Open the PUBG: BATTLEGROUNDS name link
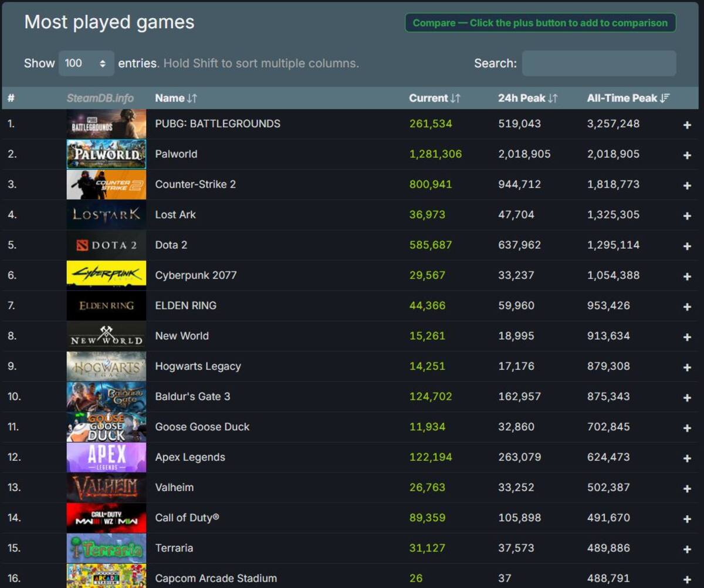The width and height of the screenshot is (704, 588). pos(218,124)
